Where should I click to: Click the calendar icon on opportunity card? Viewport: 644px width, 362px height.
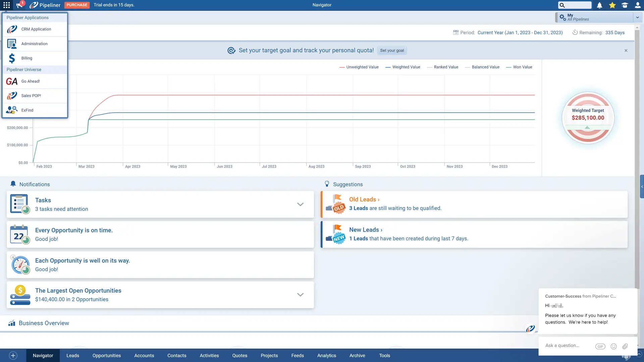pyautogui.click(x=20, y=234)
